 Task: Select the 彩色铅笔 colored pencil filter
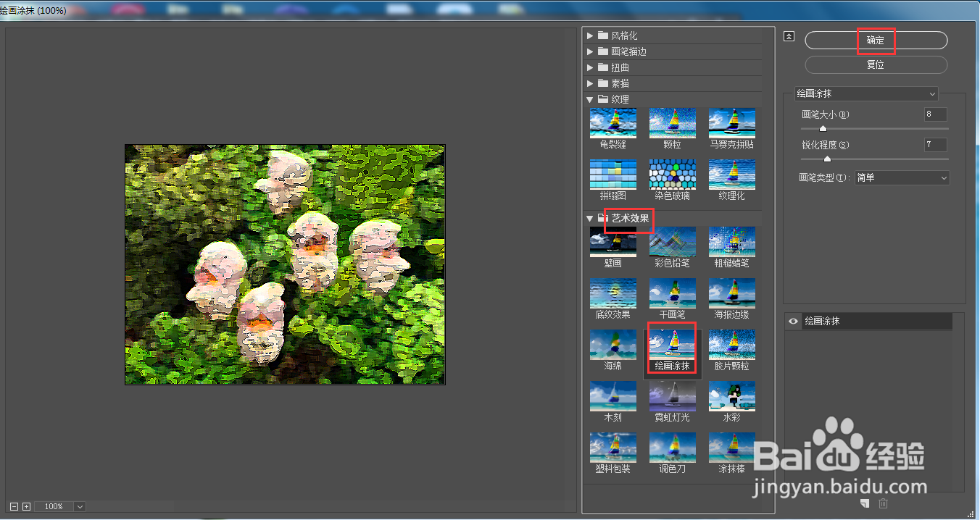pyautogui.click(x=673, y=242)
